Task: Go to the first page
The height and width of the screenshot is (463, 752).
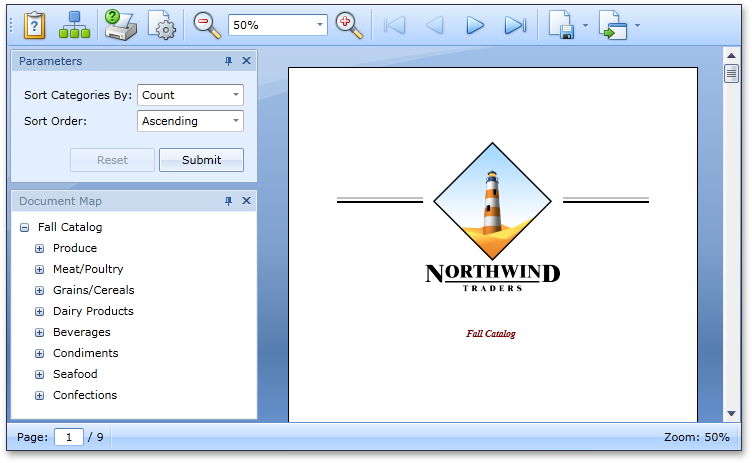Action: pos(395,25)
